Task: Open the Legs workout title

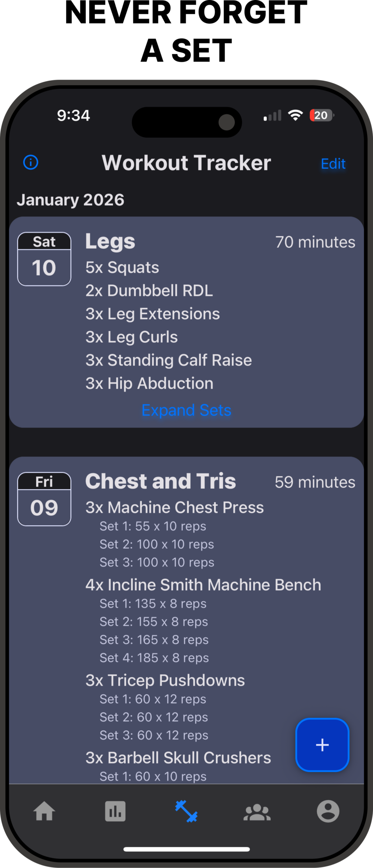Action: 110,241
